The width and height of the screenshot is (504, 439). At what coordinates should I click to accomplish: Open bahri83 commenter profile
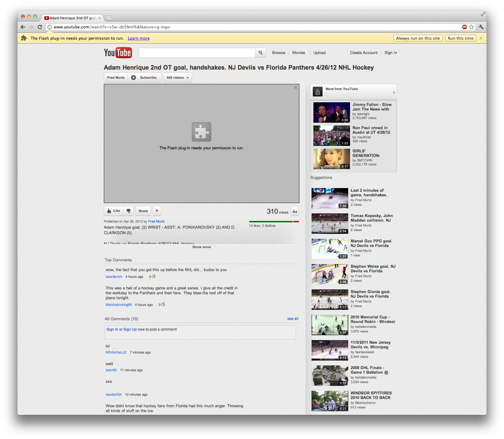click(x=111, y=370)
